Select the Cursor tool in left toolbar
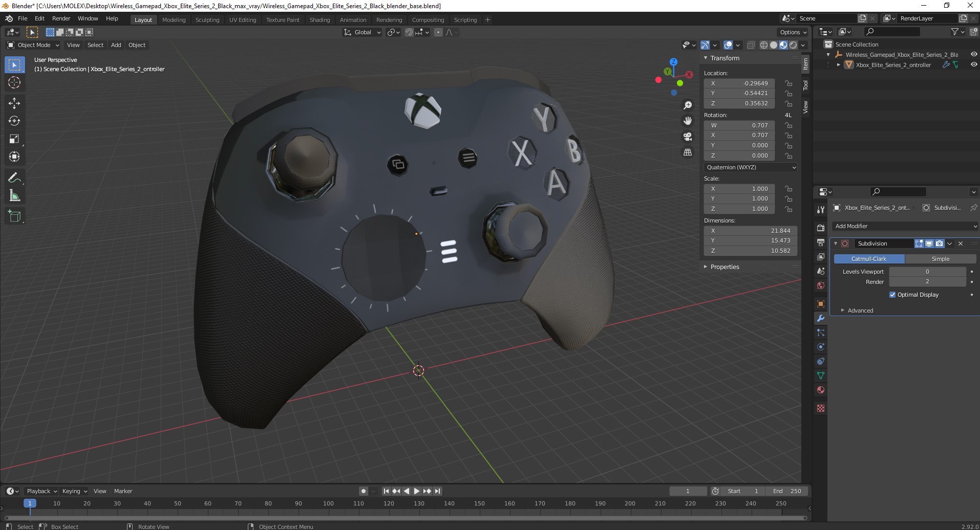The image size is (980, 530). [14, 82]
